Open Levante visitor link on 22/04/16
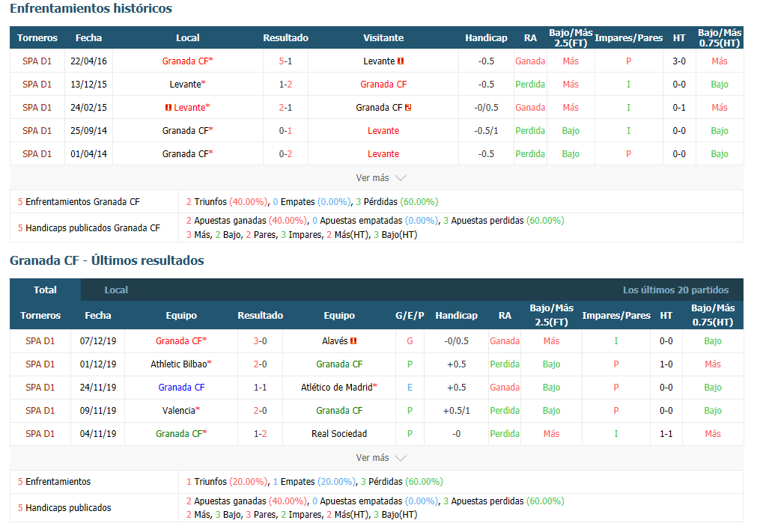Image resolution: width=763 pixels, height=532 pixels. [379, 61]
